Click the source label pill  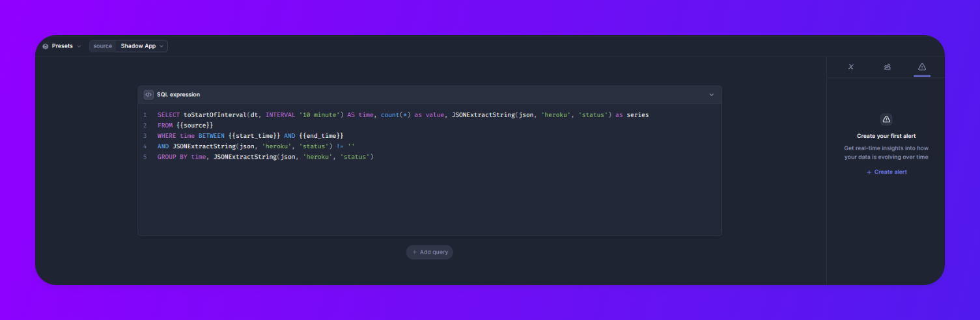(102, 46)
